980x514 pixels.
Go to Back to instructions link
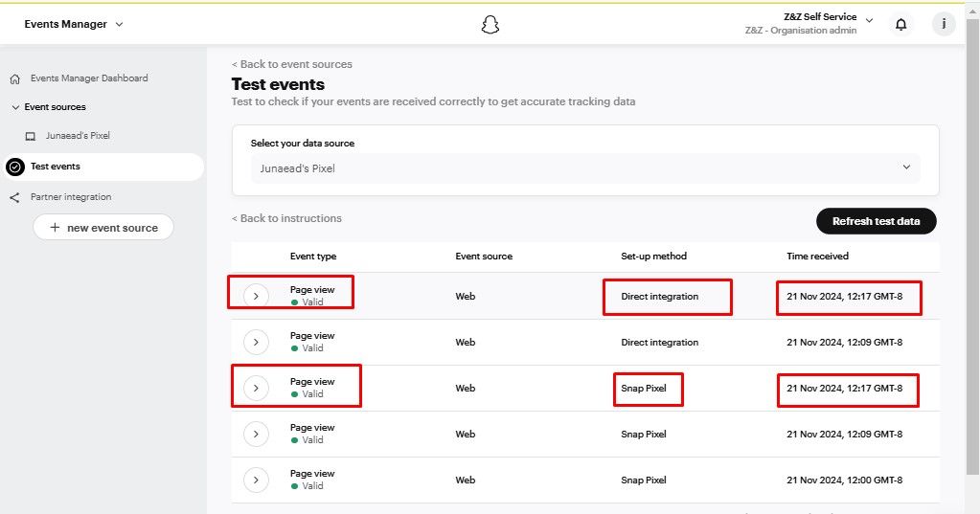point(286,218)
